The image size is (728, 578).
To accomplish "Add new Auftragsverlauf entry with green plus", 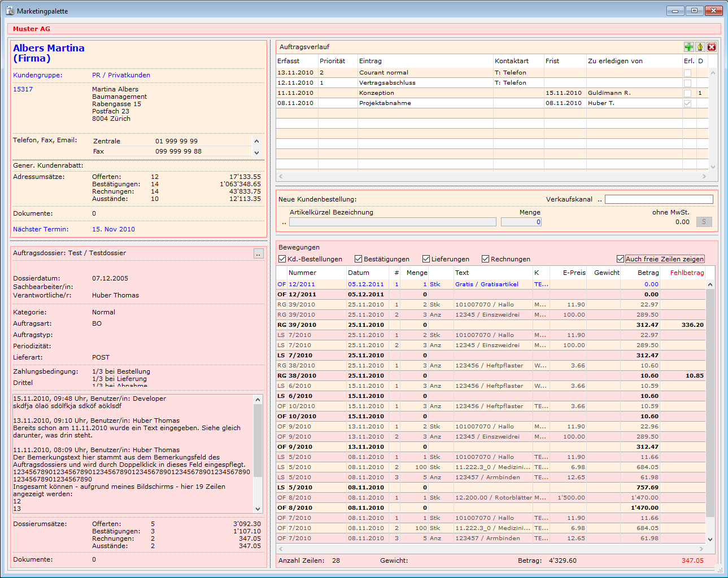I will pos(688,47).
